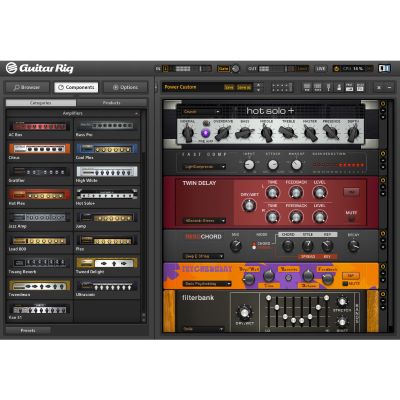Image resolution: width=400 pixels, height=400 pixels.
Task: Click the Presets button below the list
Action: 28,330
